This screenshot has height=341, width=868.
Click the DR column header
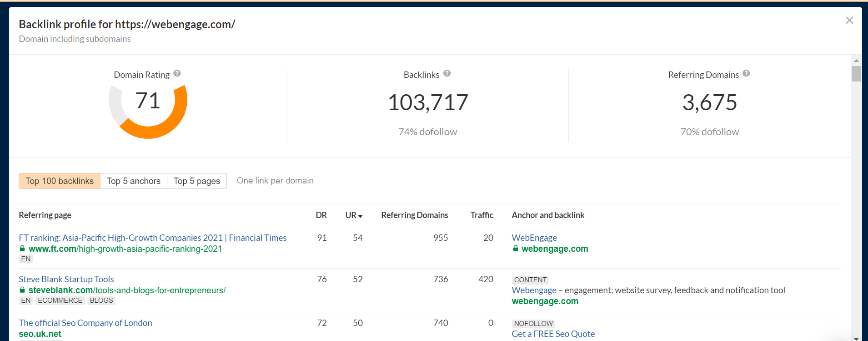pyautogui.click(x=321, y=215)
